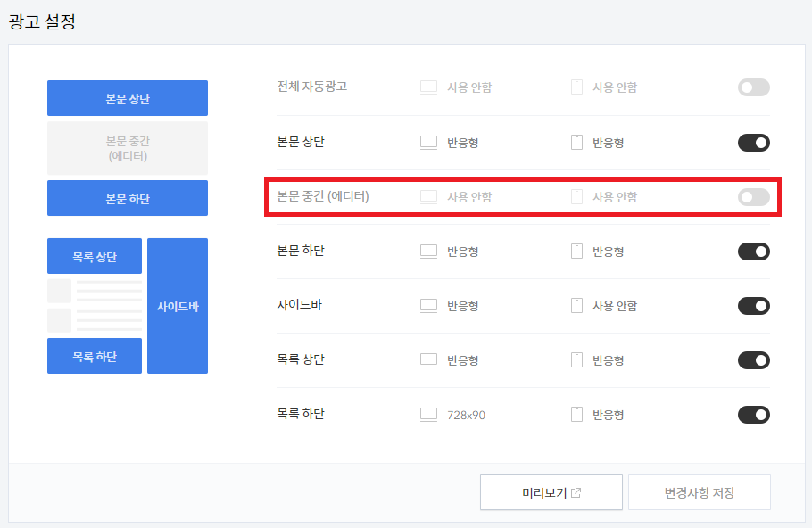Screen dimensions: 812x528
Task: Disable the 본문 하단 ad toggle
Action: (753, 252)
